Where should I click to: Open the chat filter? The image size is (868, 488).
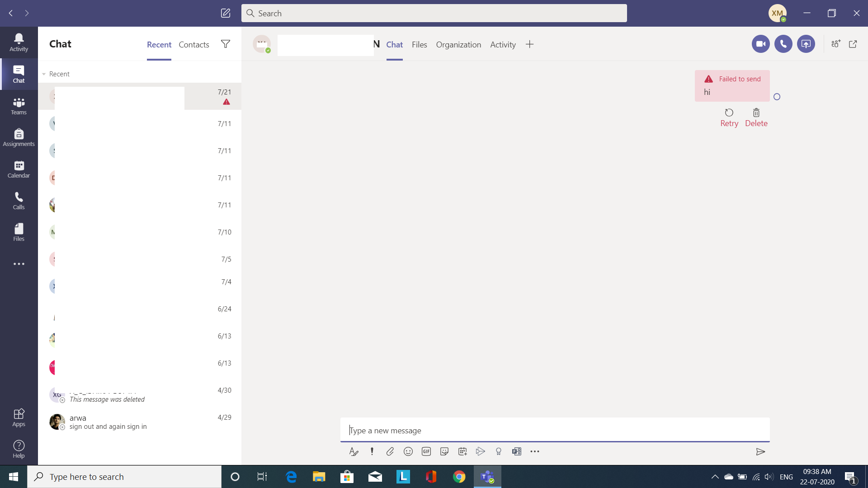coord(225,44)
